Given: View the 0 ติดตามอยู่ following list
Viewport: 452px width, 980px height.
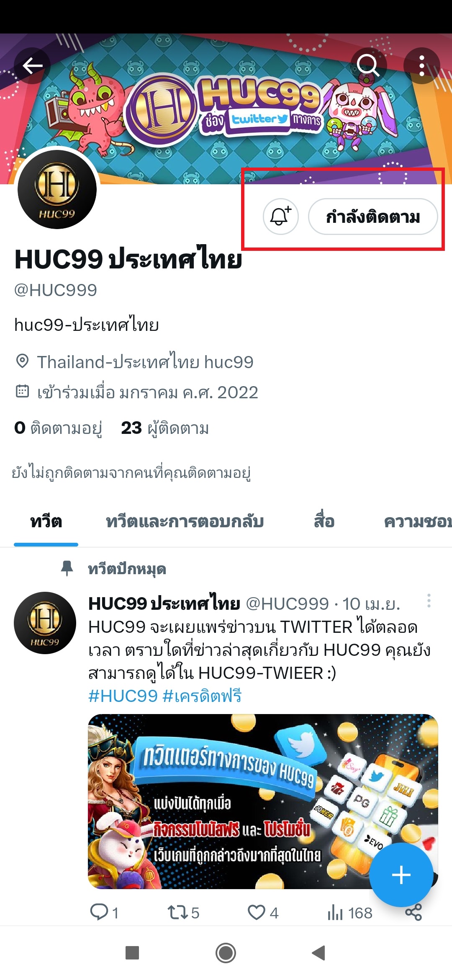Looking at the screenshot, I should pyautogui.click(x=58, y=428).
